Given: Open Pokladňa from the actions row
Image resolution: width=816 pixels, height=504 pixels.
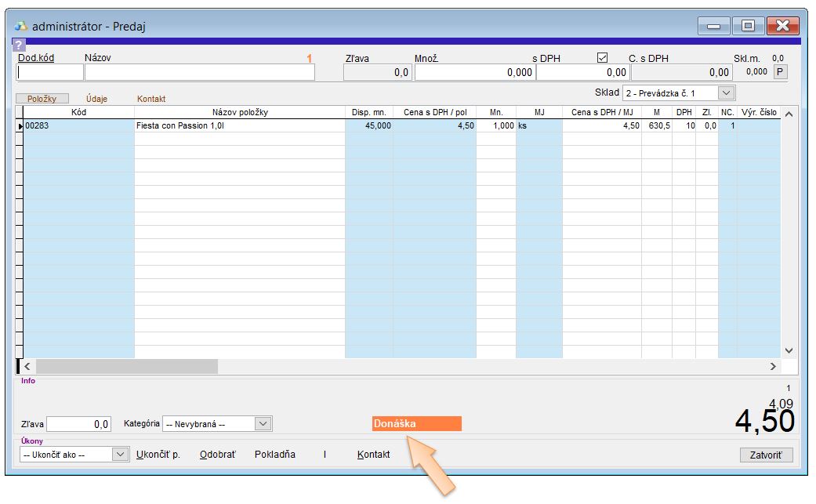Looking at the screenshot, I should point(274,455).
